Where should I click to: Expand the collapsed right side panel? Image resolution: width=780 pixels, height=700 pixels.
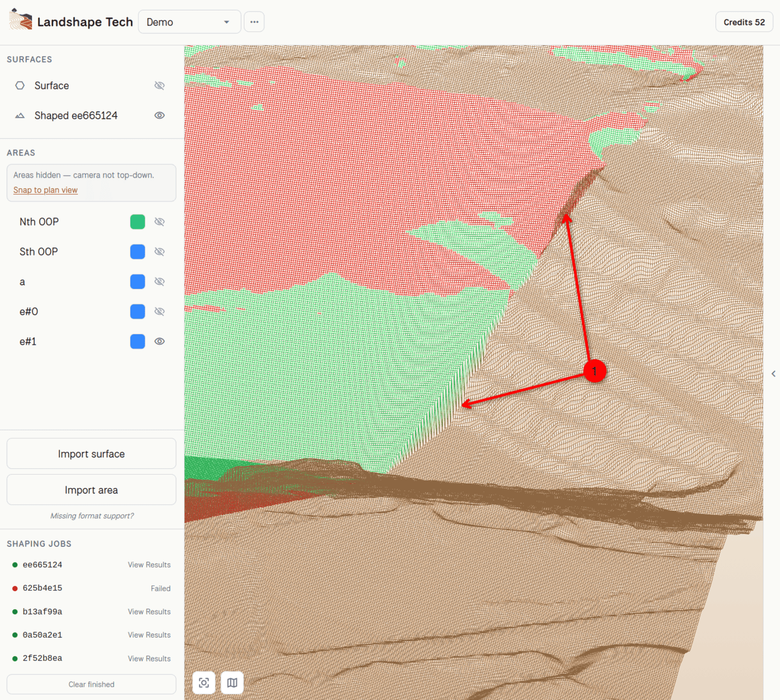click(773, 374)
